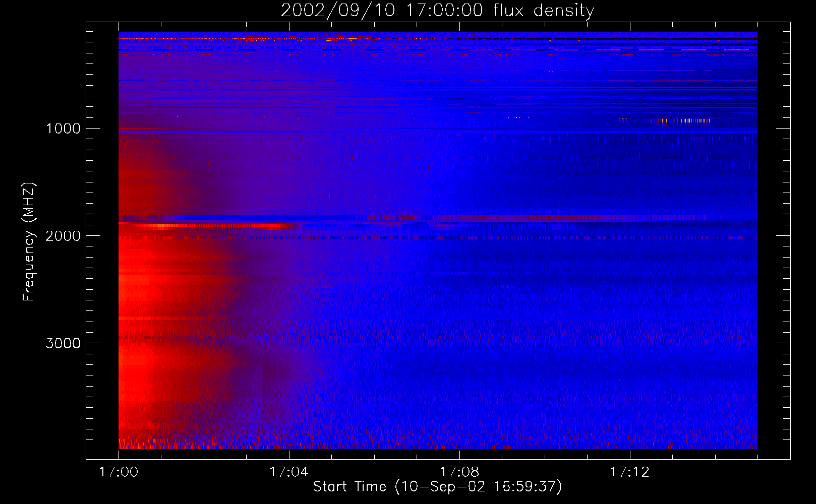Image resolution: width=816 pixels, height=504 pixels.
Task: Click the 2000 frequency tick label
Action: [x=63, y=236]
